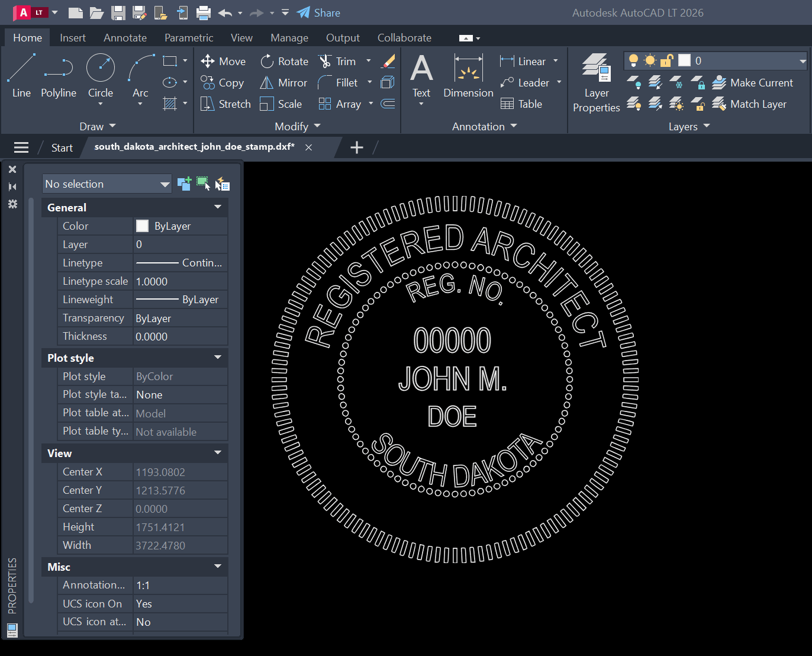Activate the Scale command

[281, 104]
